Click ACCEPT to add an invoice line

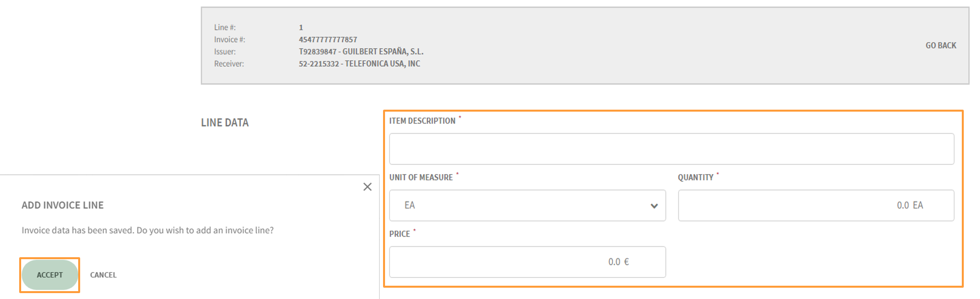(x=49, y=274)
